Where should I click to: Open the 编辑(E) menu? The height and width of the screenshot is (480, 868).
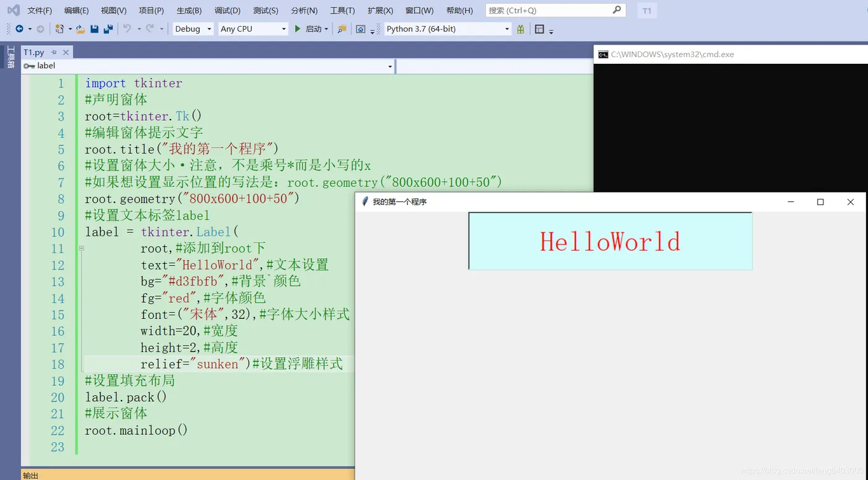point(76,11)
